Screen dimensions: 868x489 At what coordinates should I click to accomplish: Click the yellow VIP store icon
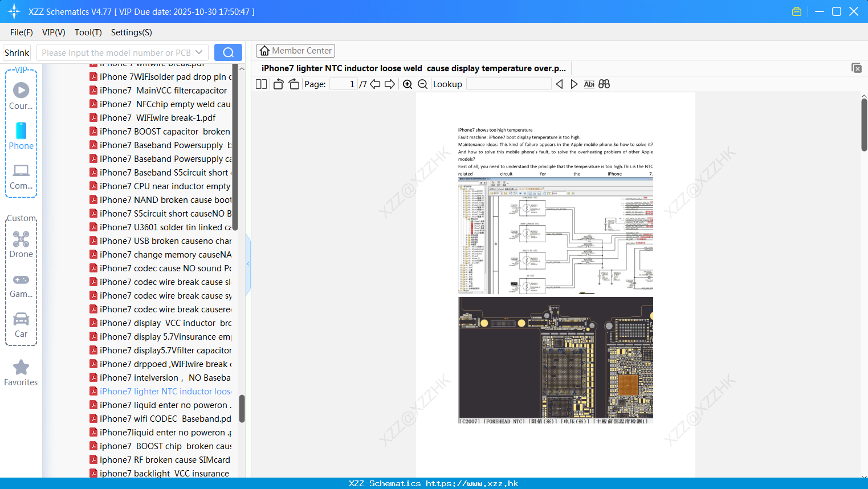(797, 11)
